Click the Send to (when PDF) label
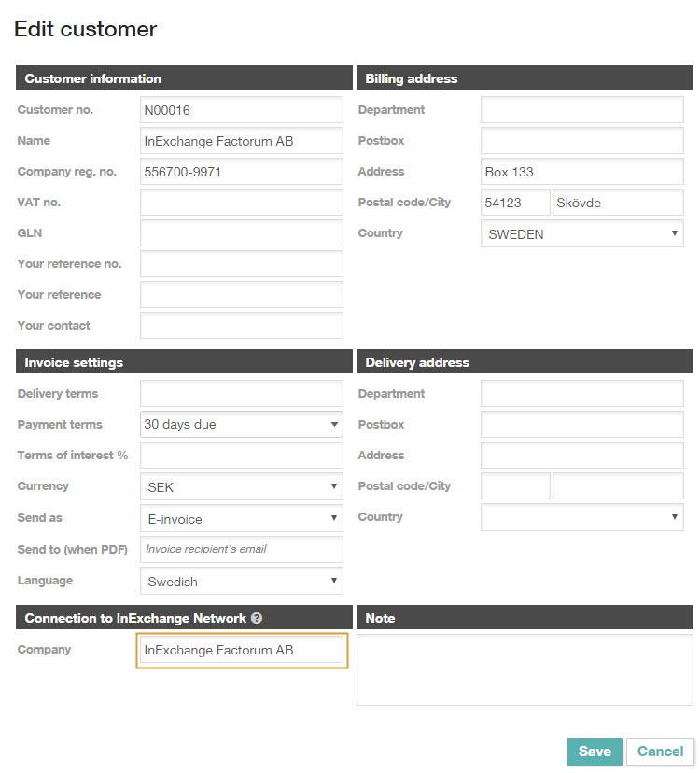The height and width of the screenshot is (773, 700). coord(73,549)
